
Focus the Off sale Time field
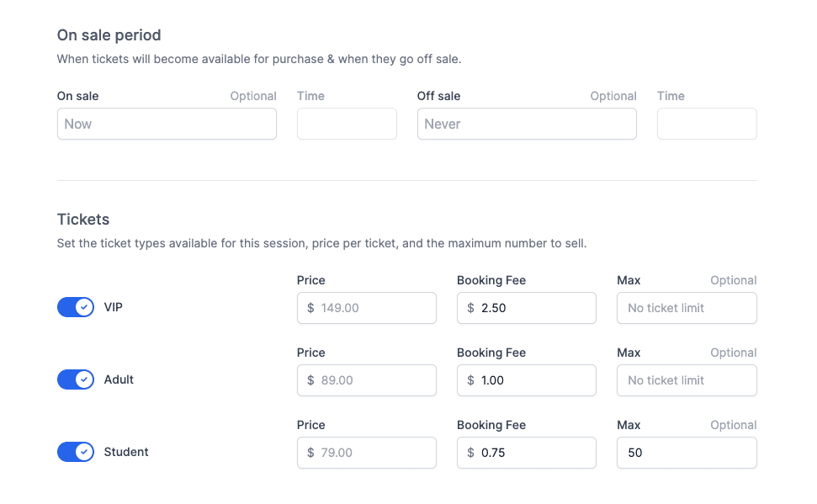click(707, 124)
